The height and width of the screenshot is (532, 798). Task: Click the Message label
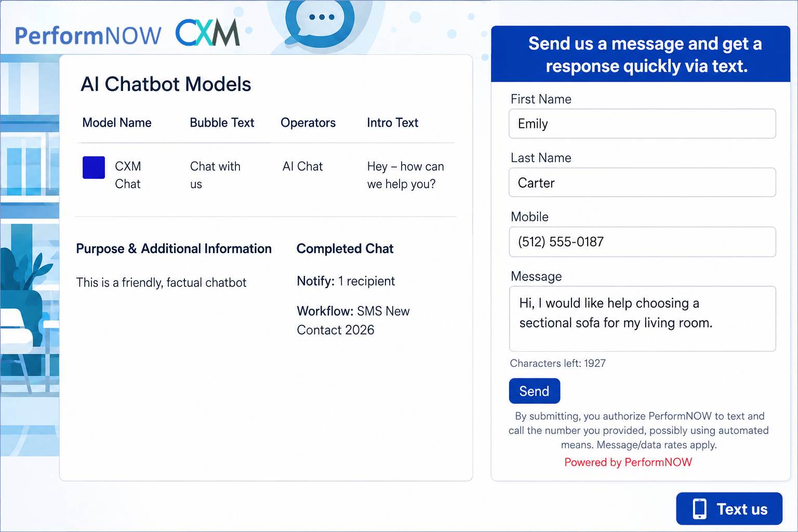pos(536,276)
